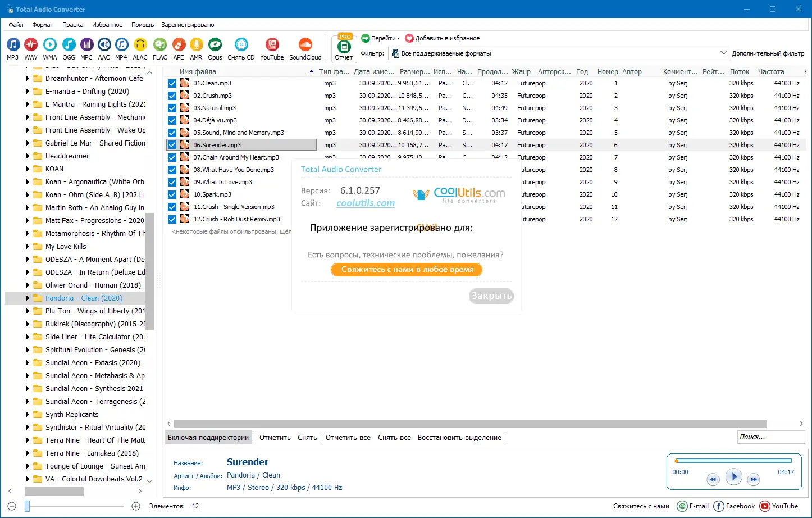The height and width of the screenshot is (518, 812).
Task: Open the YouTube download tool in toolbar
Action: coord(272,49)
